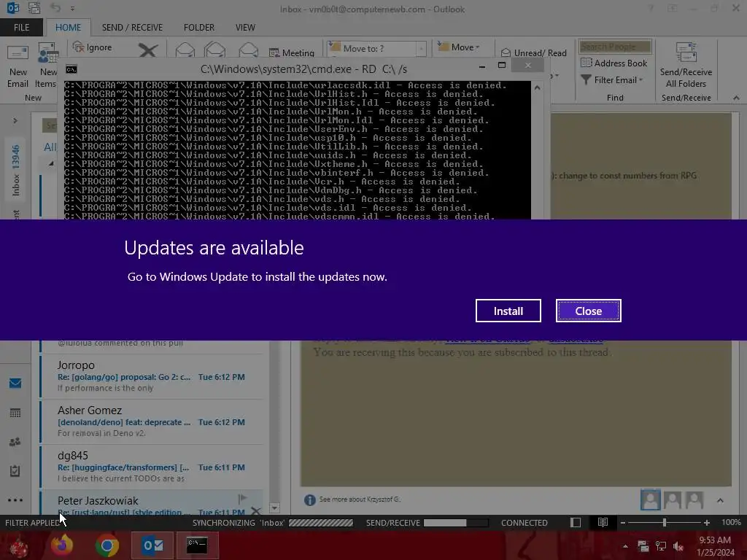This screenshot has height=560, width=747.
Task: Open the Move dropdown in ribbon
Action: 460,47
